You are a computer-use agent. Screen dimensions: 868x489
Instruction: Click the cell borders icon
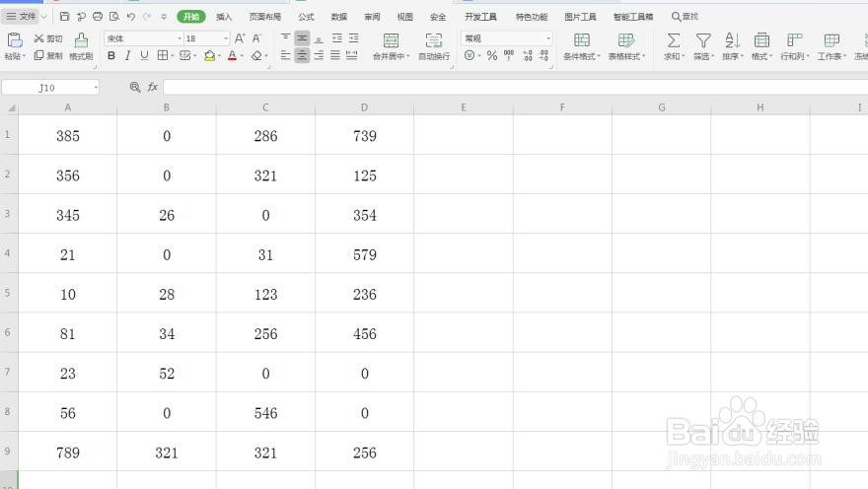(163, 55)
